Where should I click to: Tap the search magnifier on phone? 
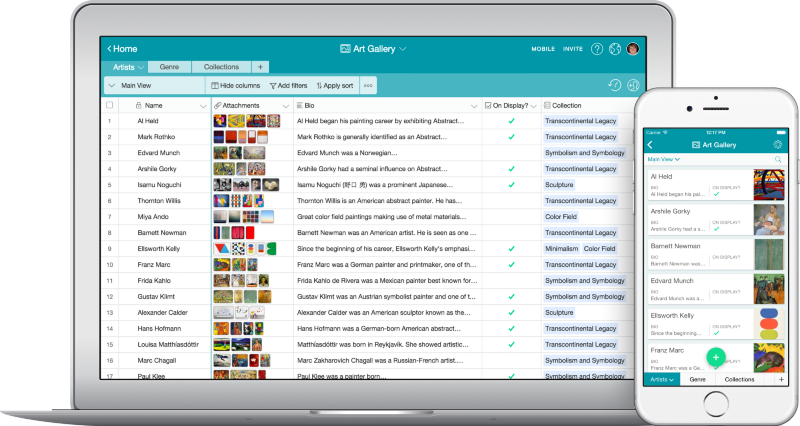778,159
